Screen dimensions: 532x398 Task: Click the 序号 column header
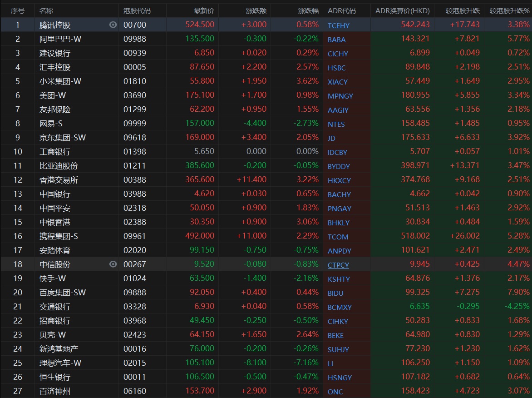[18, 10]
